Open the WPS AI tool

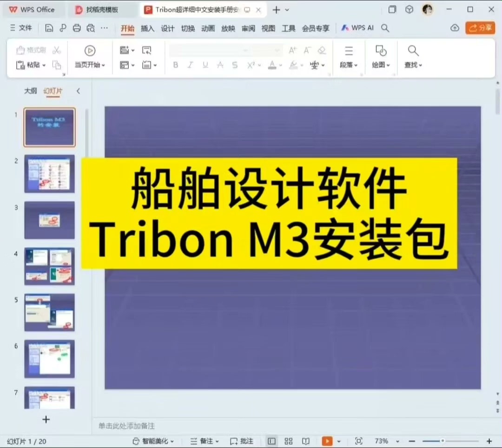click(357, 28)
